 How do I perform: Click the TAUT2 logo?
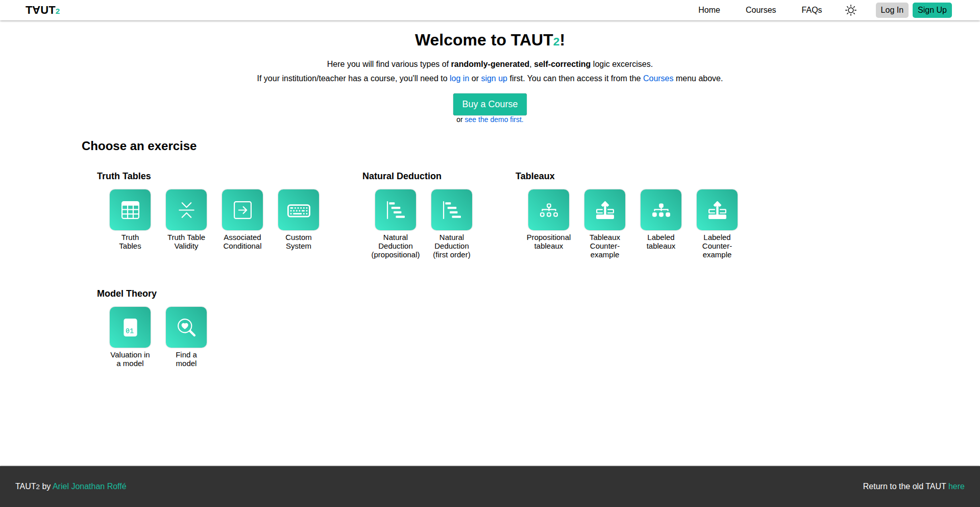[43, 10]
